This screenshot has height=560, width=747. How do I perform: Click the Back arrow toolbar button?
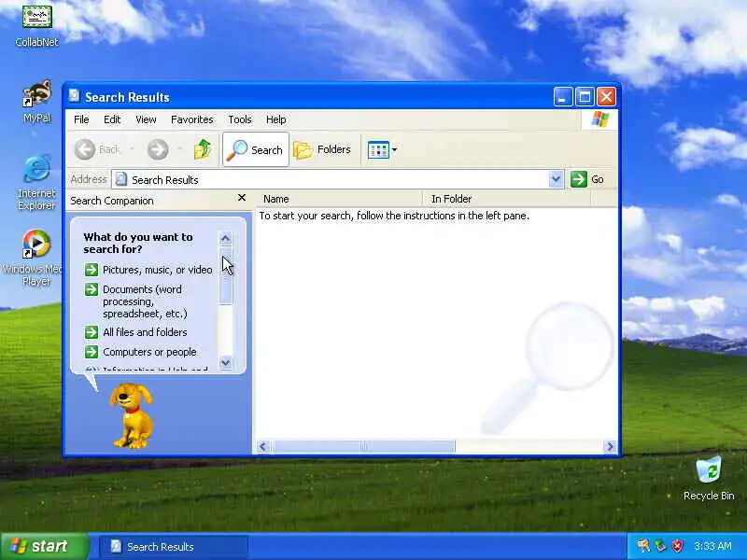click(98, 149)
